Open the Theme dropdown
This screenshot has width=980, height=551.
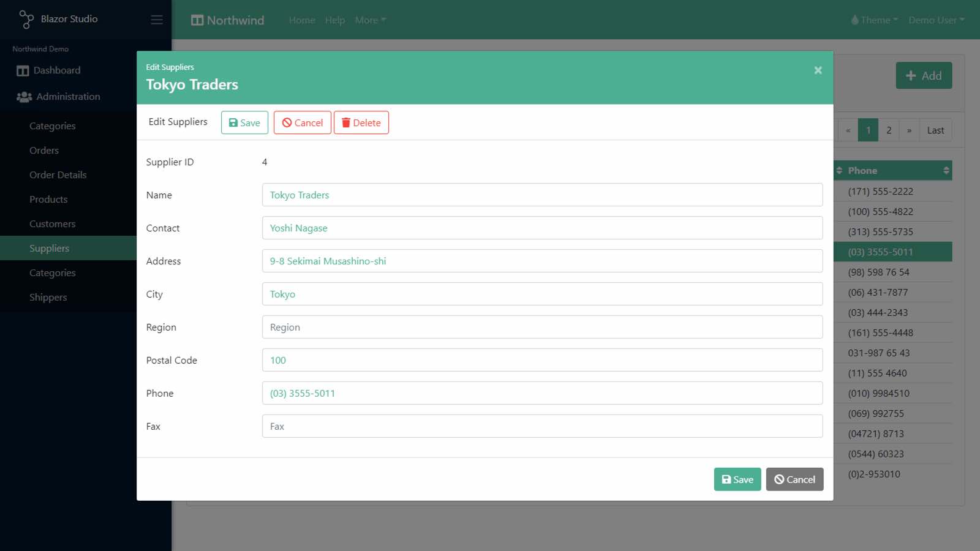pos(875,20)
